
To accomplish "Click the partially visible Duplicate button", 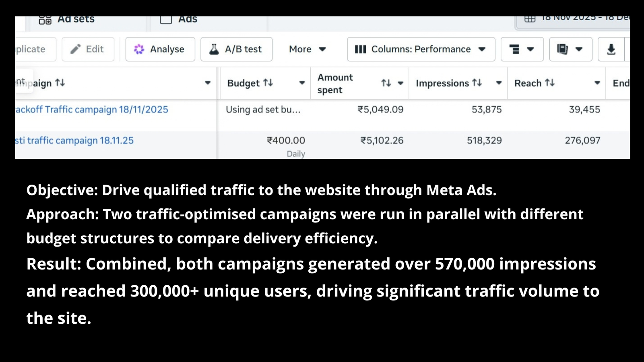I will click(x=35, y=49).
